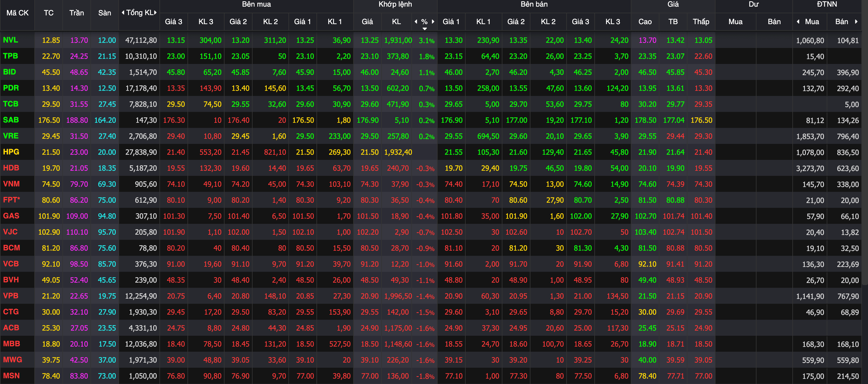Choose VPB ticker symbol
The image size is (868, 384).
11,296
